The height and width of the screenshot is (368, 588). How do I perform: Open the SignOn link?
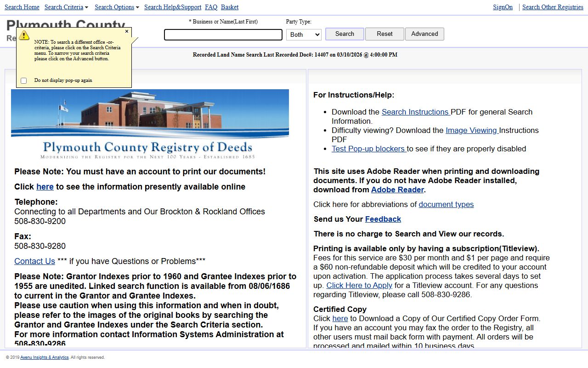tap(503, 7)
